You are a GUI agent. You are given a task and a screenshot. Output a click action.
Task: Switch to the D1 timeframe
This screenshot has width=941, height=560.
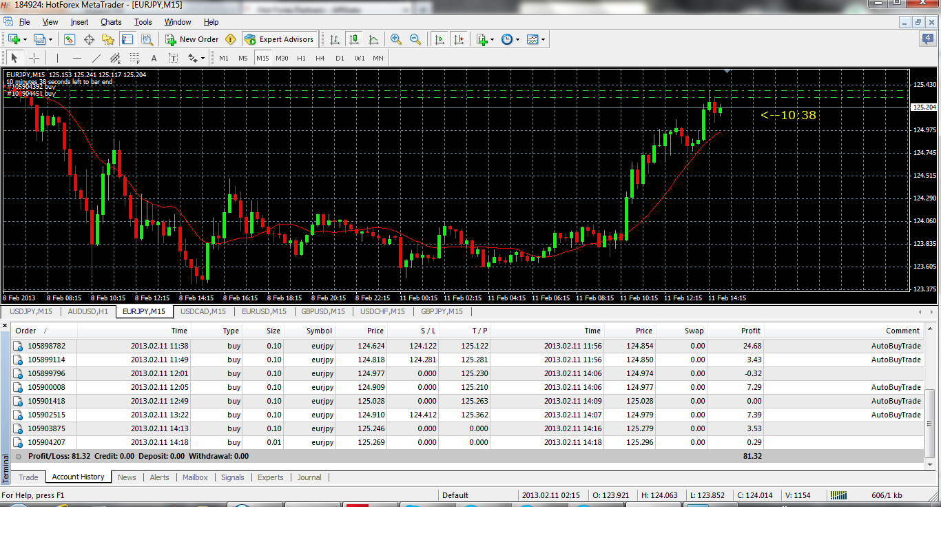340,58
